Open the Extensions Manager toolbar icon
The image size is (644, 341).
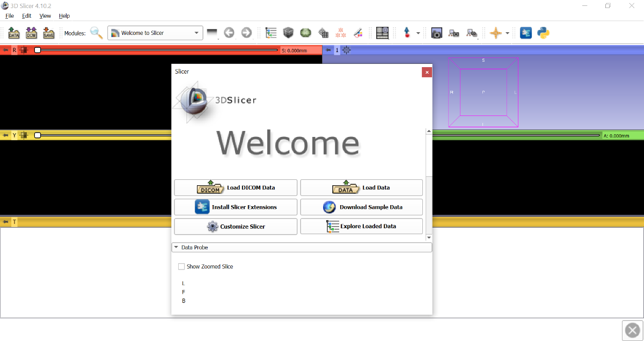point(526,33)
